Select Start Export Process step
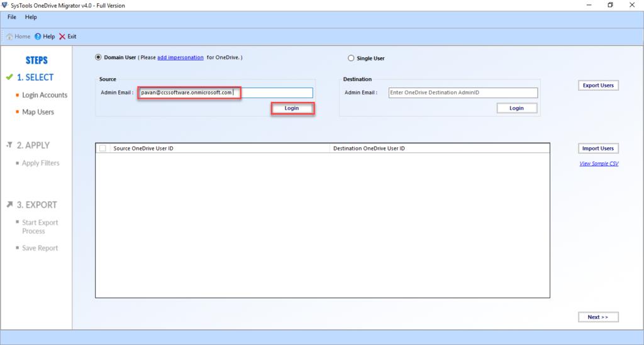644x345 pixels. point(40,227)
